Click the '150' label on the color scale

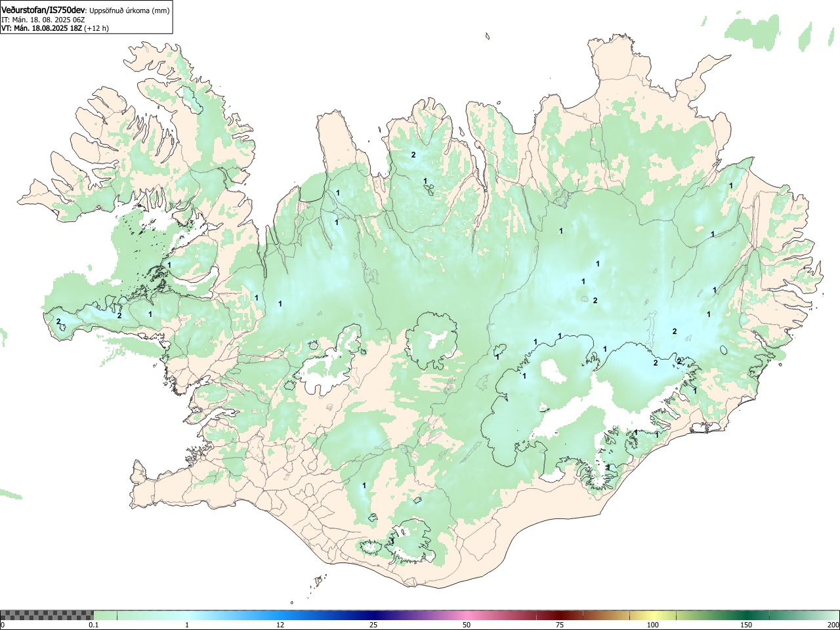tap(746, 625)
